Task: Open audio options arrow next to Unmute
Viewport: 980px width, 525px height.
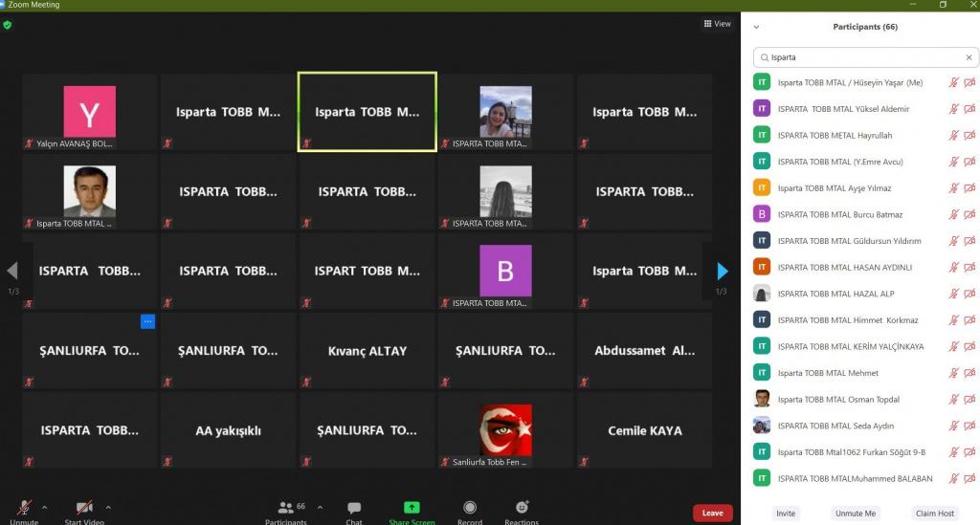Action: pos(44,508)
